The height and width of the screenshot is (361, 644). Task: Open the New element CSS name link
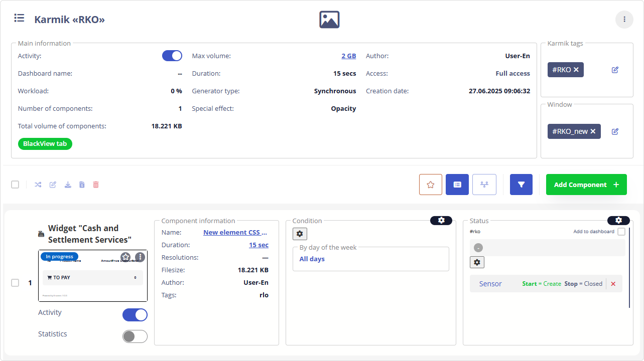coord(235,233)
